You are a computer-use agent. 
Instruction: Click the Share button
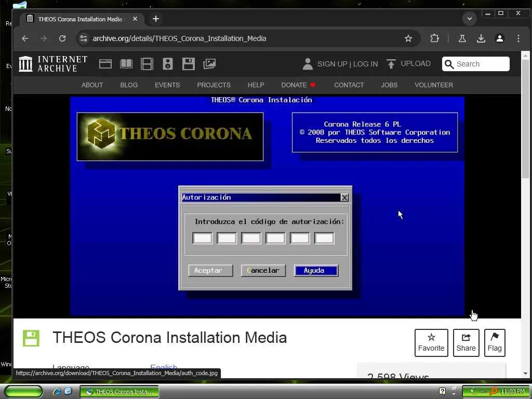tap(466, 343)
